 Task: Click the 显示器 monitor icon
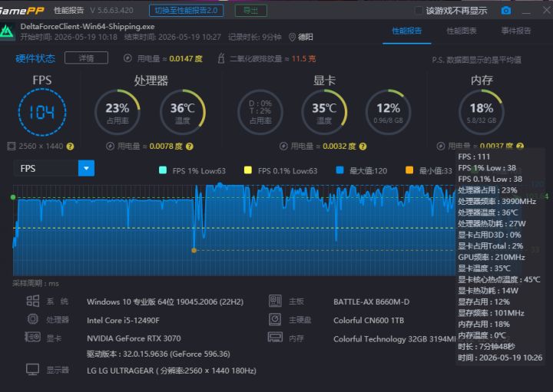pos(33,370)
